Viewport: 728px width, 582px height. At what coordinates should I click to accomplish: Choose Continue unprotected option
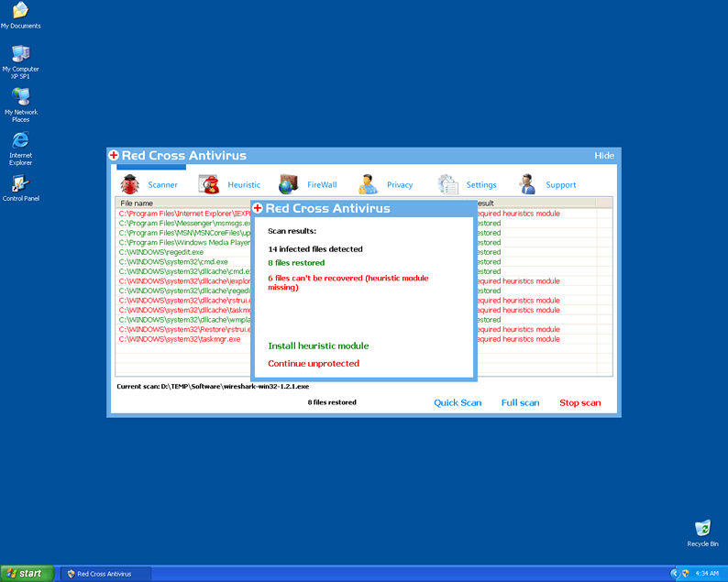tap(314, 364)
